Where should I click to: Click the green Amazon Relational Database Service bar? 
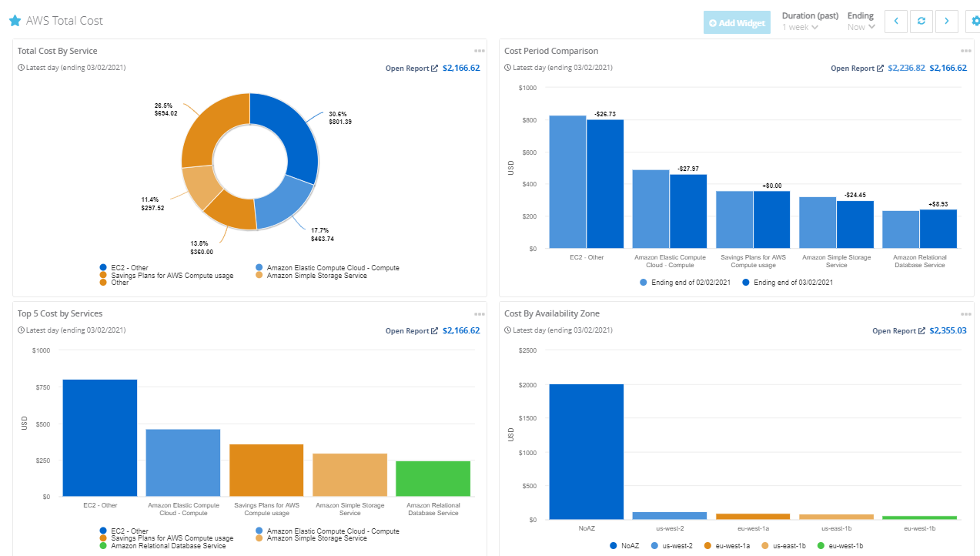(433, 479)
